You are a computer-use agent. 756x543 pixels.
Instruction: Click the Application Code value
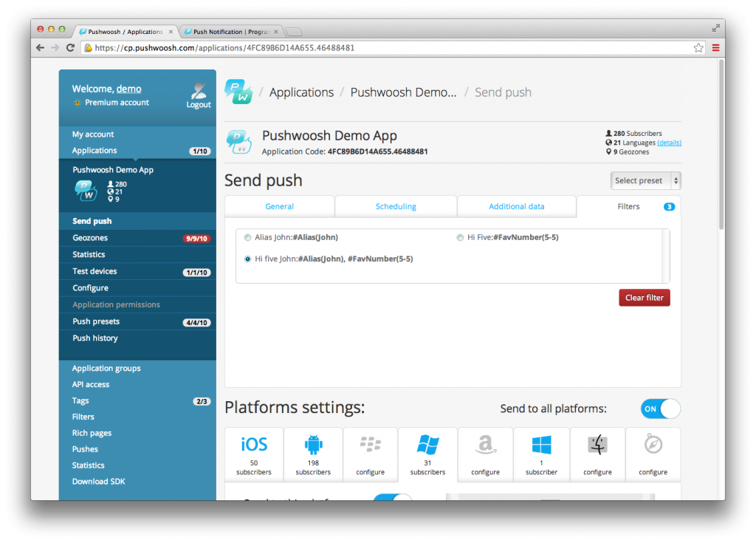coord(377,151)
